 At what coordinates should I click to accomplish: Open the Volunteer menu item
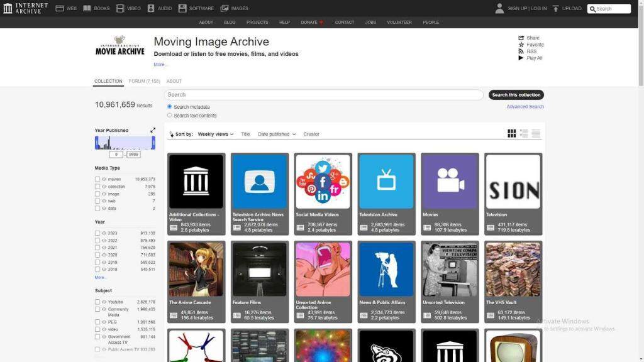point(399,22)
